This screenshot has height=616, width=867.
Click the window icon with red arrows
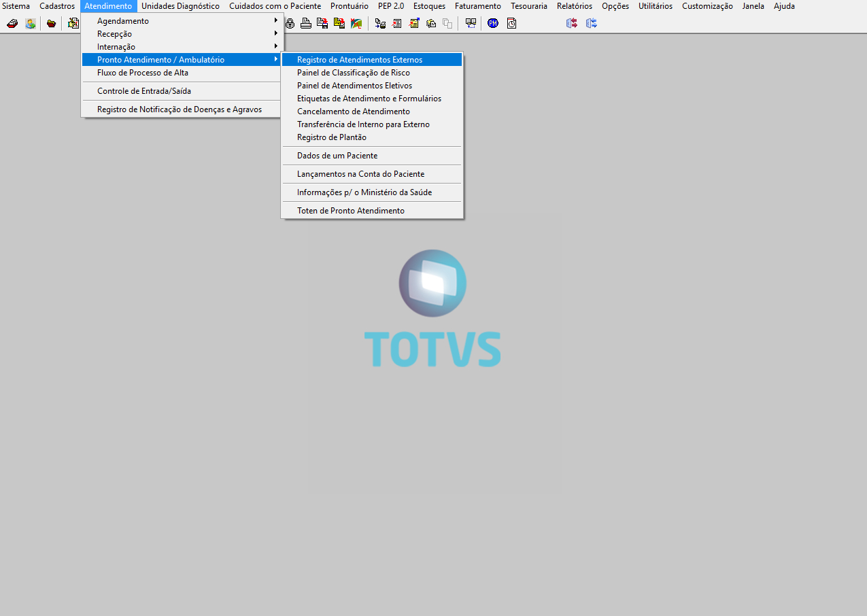[x=572, y=23]
